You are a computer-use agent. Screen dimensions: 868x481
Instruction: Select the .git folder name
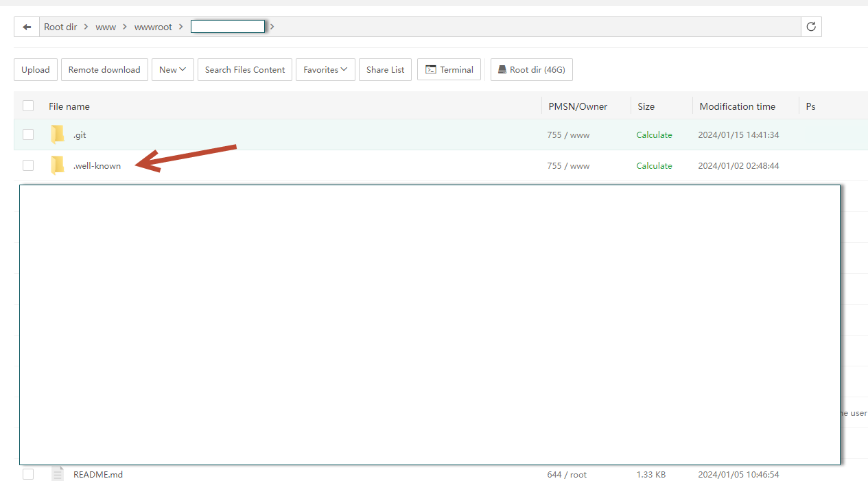(80, 135)
